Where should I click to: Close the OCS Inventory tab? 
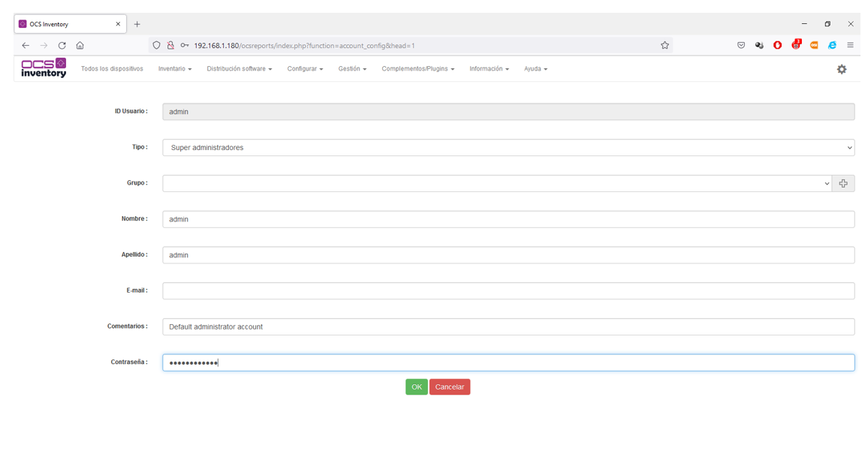(x=118, y=24)
